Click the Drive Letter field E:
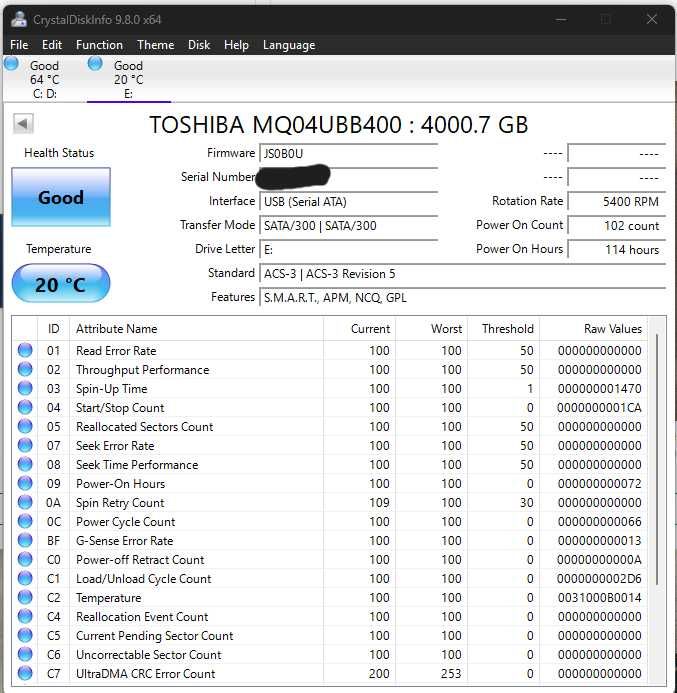The width and height of the screenshot is (677, 693). pyautogui.click(x=349, y=250)
